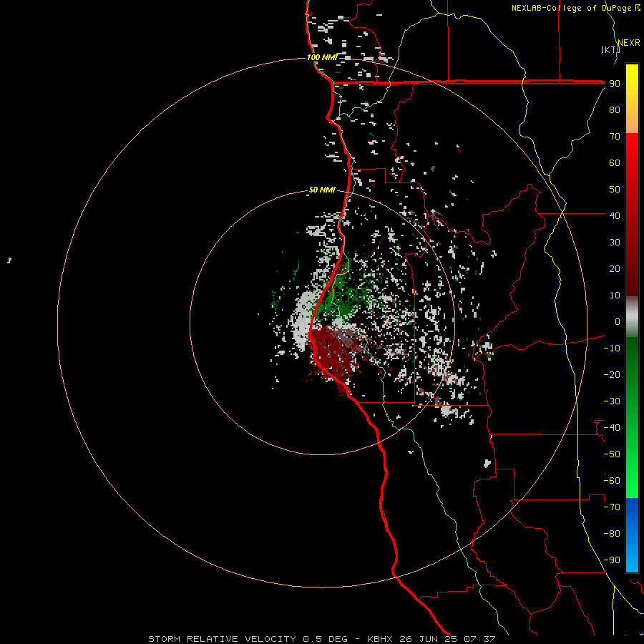Click the 0 value on the velocity scale

point(618,321)
